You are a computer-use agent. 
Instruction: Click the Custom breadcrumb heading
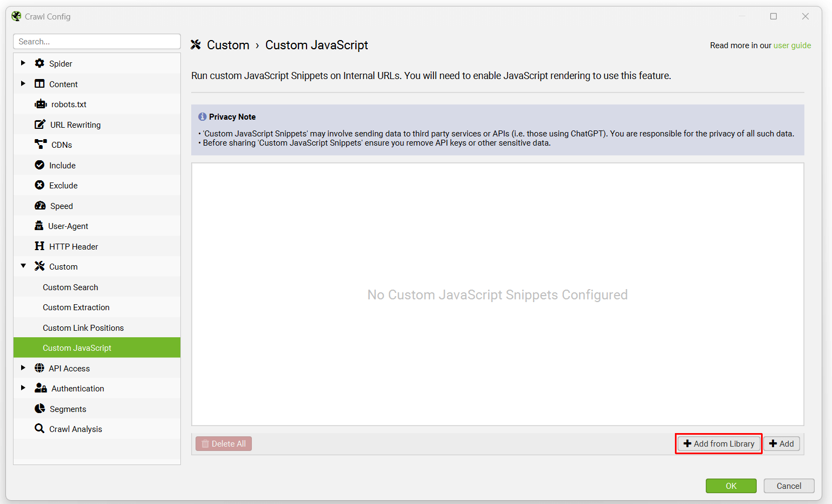[x=228, y=45]
